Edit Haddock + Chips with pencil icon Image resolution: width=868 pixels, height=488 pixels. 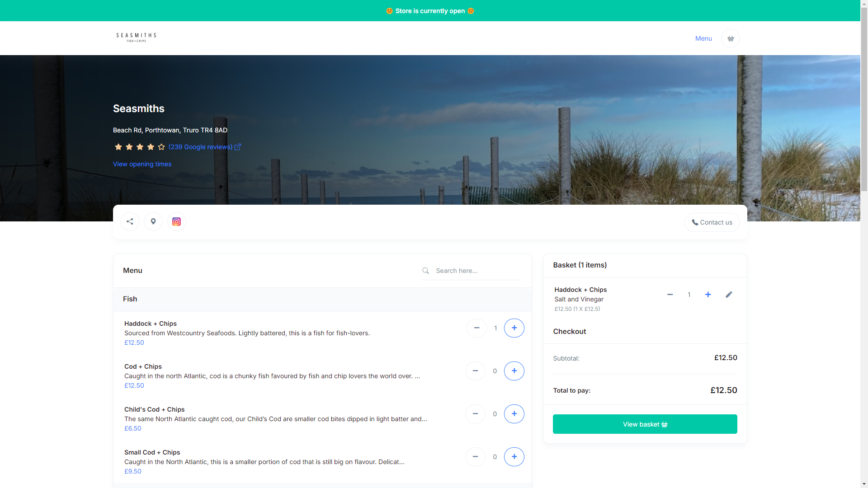pos(729,295)
